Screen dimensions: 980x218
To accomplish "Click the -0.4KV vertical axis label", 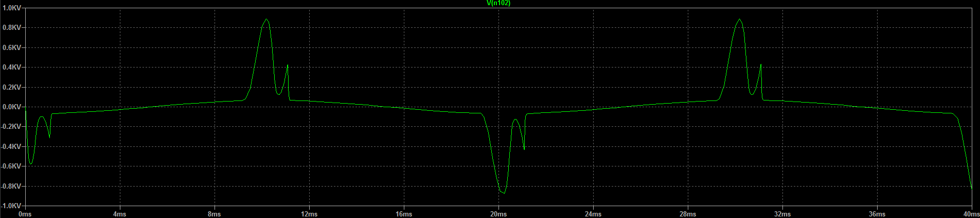I will tap(11, 147).
